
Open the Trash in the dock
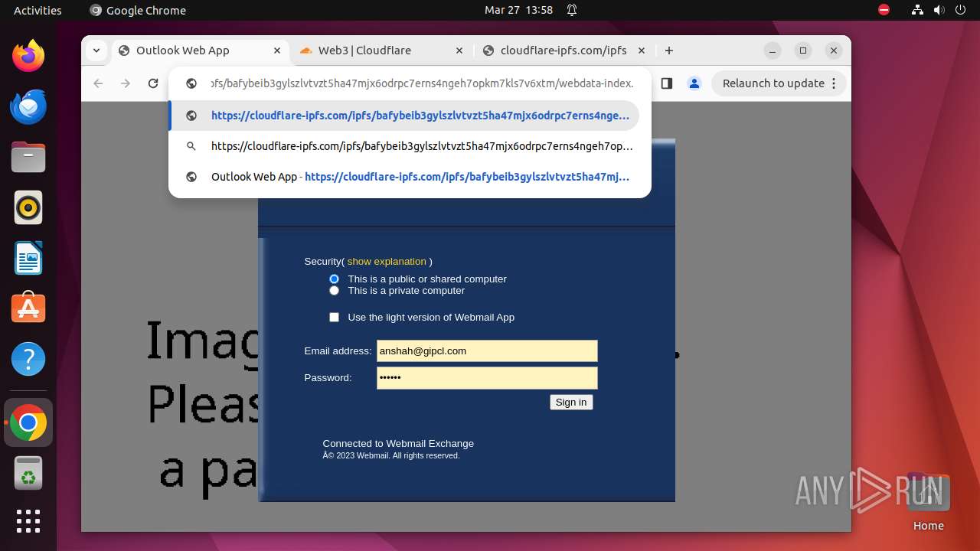28,473
